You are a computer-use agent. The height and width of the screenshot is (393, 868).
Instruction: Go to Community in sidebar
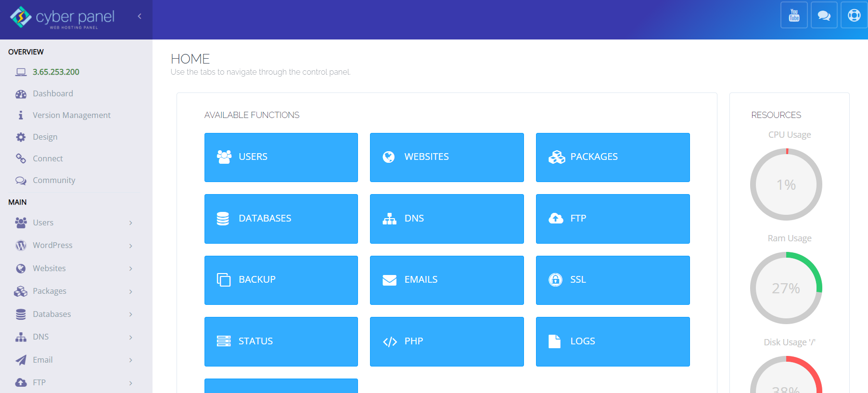click(54, 180)
